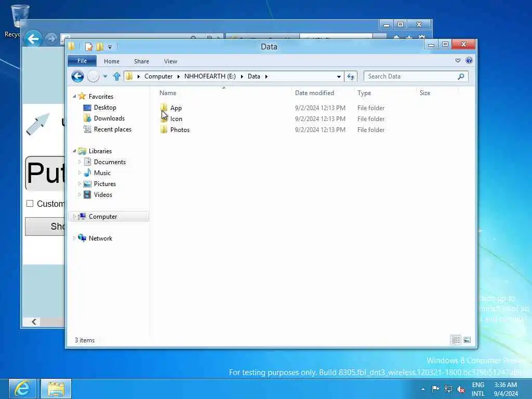
Task: Click Data breadcrumb in address bar
Action: [x=254, y=76]
